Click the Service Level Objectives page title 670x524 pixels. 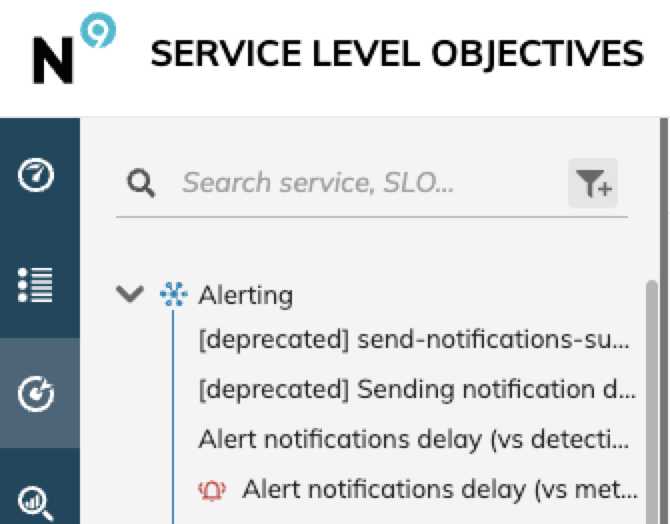pos(397,54)
